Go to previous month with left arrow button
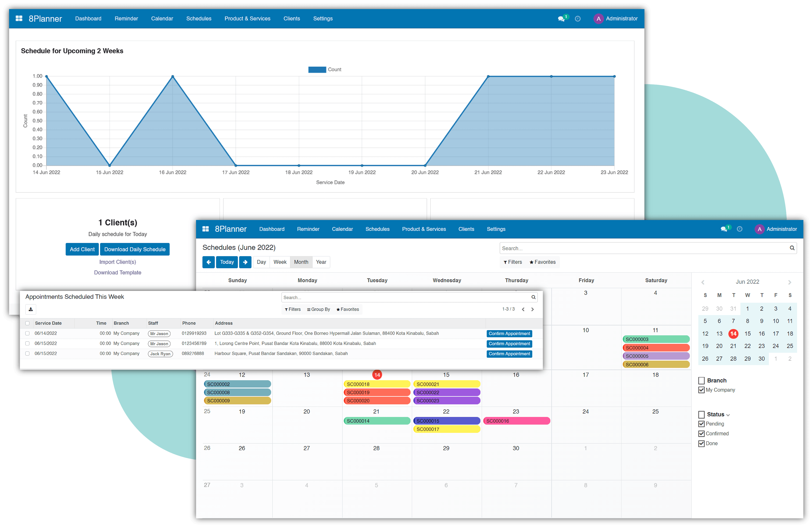This screenshot has height=527, width=812. [208, 262]
